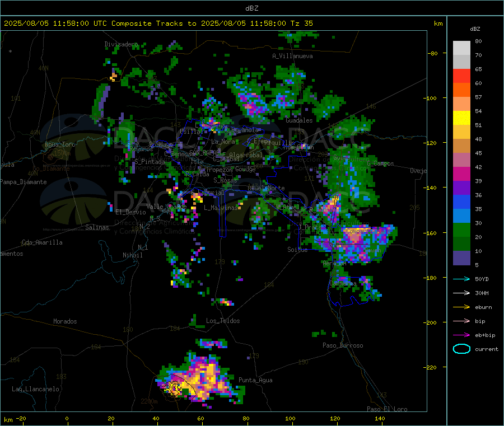Viewport: 504px width, 426px height.
Task: Pick the magenta 42–39 dBZ swatch
Action: click(x=461, y=174)
